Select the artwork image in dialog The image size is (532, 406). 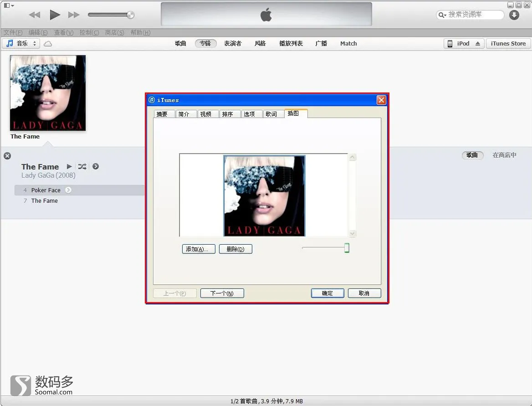(x=264, y=195)
